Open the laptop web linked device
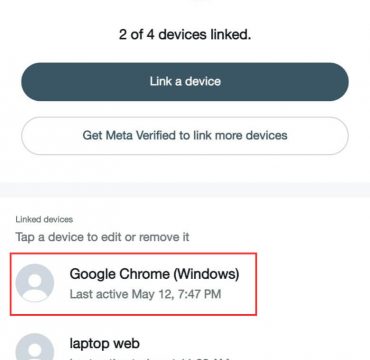 (x=133, y=345)
